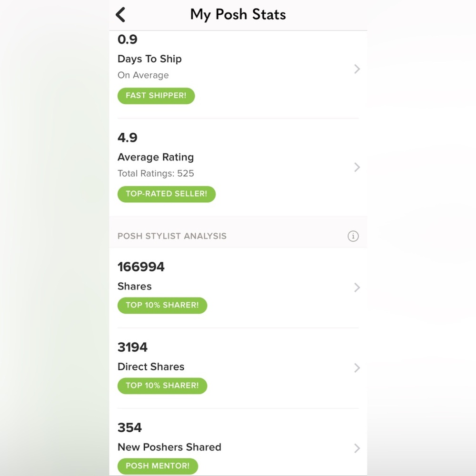Tap the Top-Rated Seller badge
The height and width of the screenshot is (476, 476).
[x=166, y=194]
